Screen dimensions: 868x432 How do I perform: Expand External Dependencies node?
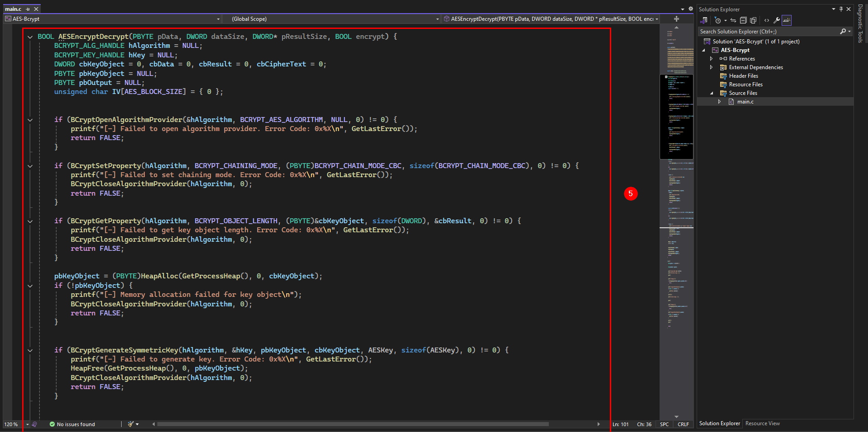[711, 67]
